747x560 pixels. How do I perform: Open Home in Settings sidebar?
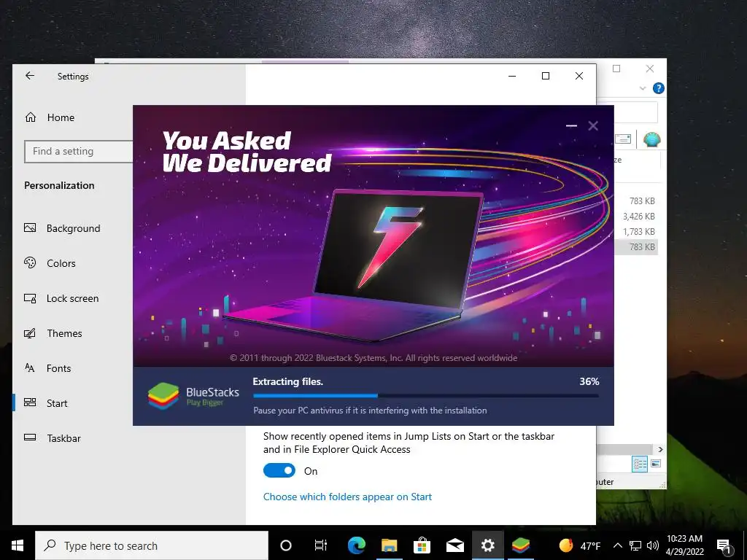tap(61, 117)
